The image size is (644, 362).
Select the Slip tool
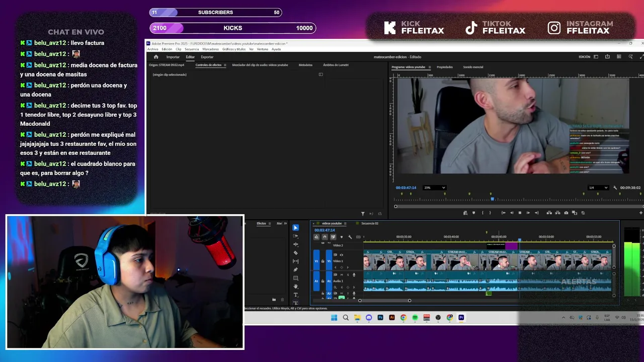pos(296,261)
